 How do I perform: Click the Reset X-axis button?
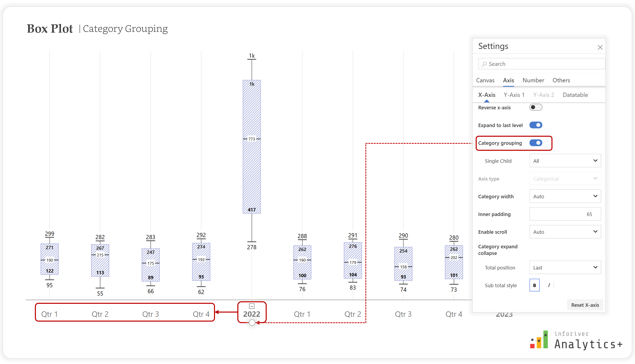click(585, 305)
